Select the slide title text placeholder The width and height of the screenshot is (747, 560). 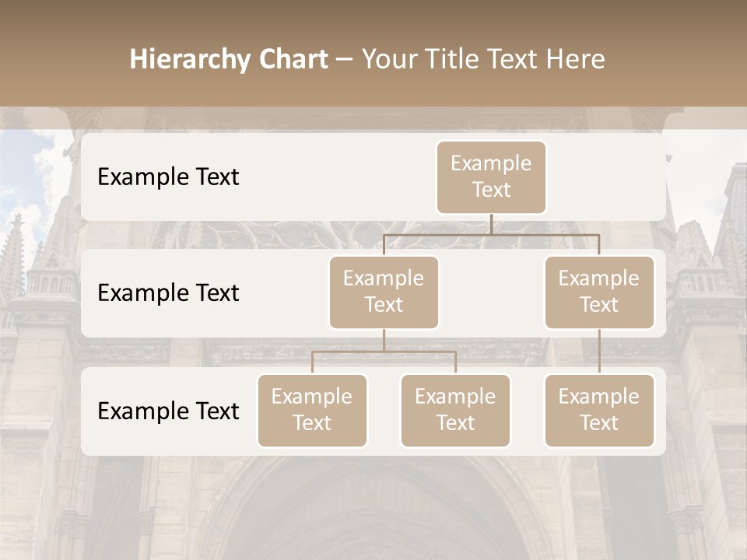[x=368, y=58]
